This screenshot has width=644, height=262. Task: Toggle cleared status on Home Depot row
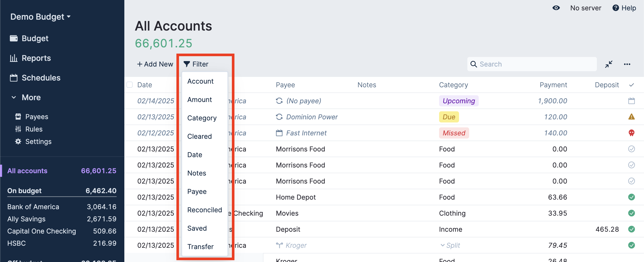(x=631, y=197)
